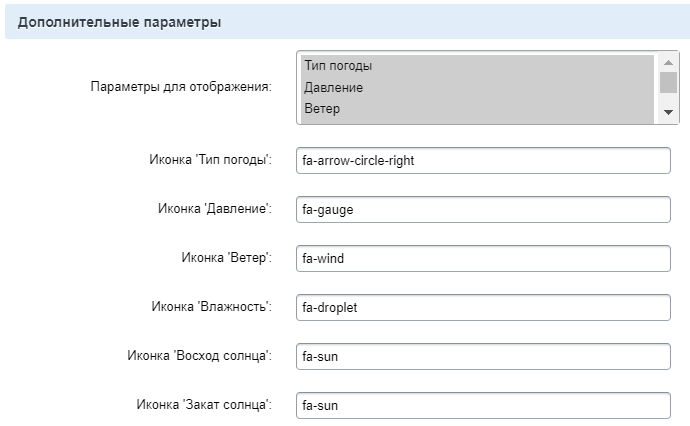Click the fa-droplet field for 'Влажность'
The width and height of the screenshot is (690, 426).
[483, 307]
